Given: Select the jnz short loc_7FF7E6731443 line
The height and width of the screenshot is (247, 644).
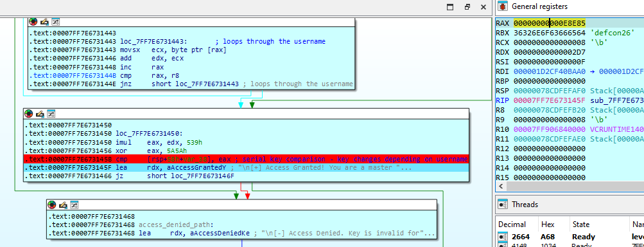Looking at the screenshot, I should click(x=191, y=84).
